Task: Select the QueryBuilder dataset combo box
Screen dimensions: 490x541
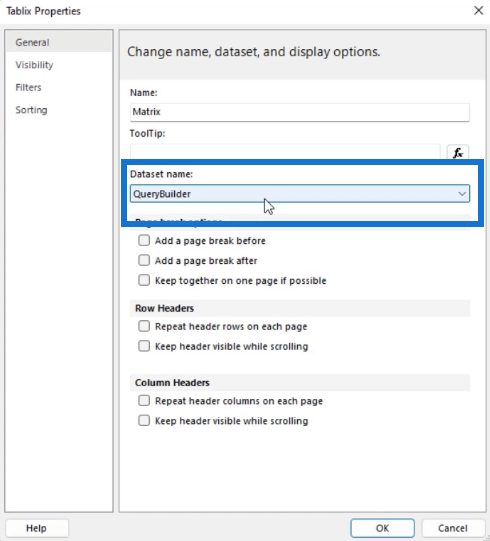Action: point(300,194)
